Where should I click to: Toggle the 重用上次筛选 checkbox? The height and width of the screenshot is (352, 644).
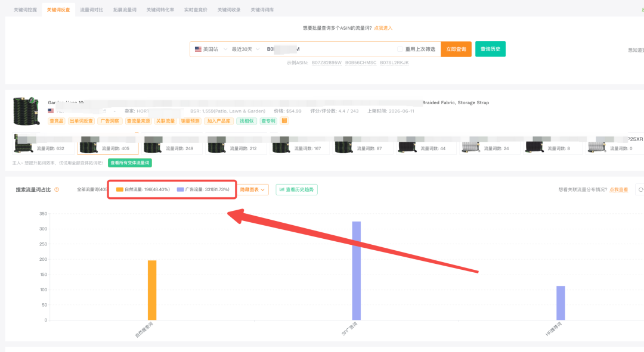click(400, 49)
